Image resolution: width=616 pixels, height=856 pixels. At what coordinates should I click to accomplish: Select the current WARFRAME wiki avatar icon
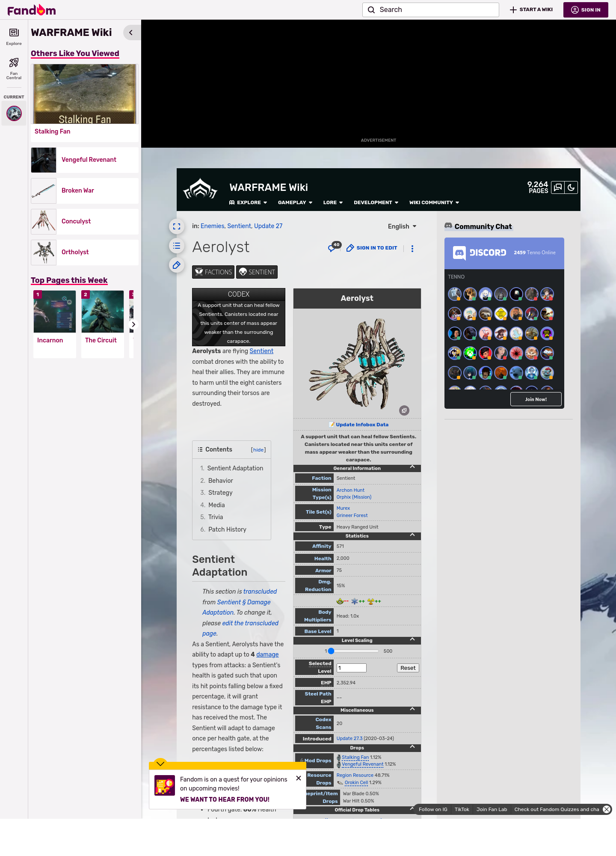14,113
